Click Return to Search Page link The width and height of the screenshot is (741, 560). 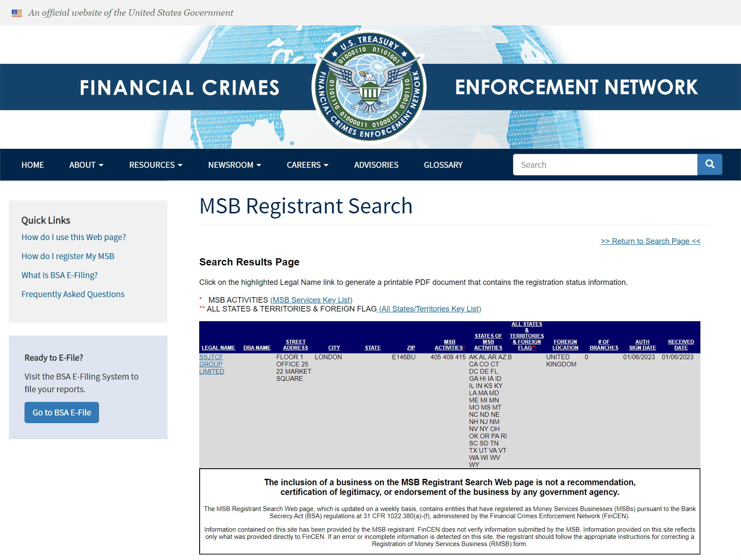pos(650,241)
